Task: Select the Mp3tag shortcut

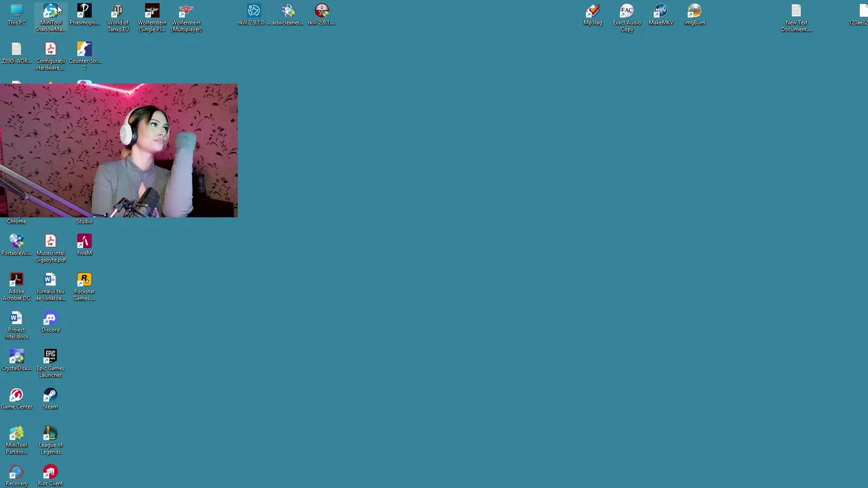Action: point(593,15)
